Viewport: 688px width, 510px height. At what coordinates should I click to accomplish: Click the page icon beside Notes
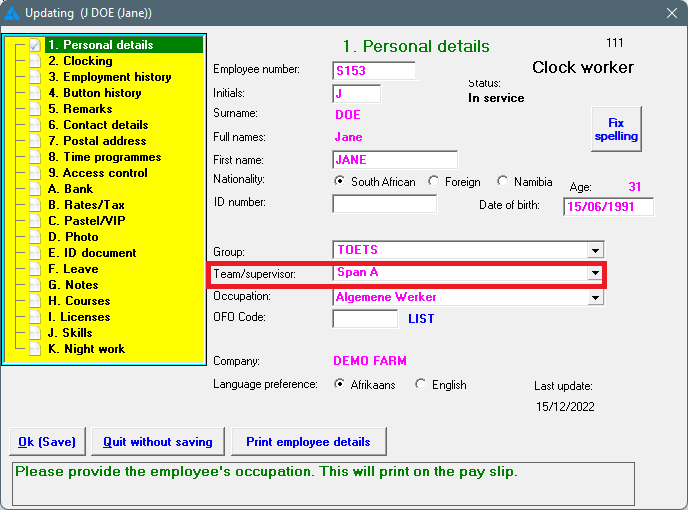point(35,285)
